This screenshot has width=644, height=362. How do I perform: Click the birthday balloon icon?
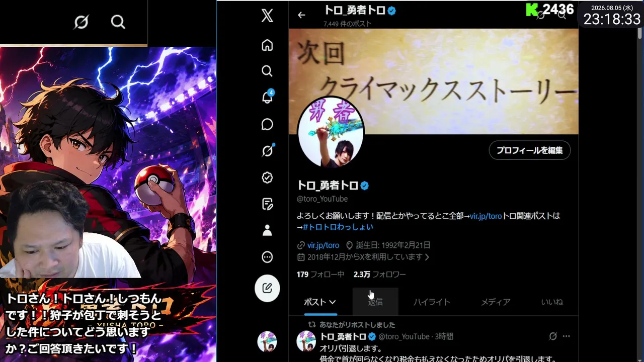pyautogui.click(x=350, y=245)
